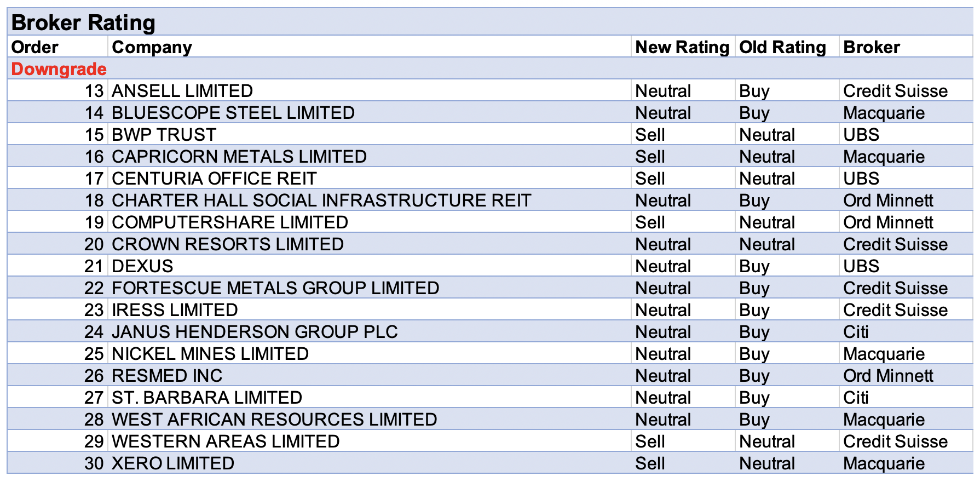The height and width of the screenshot is (482, 980).
Task: Select Ord Minnett broker cell for COMPUTERSHARE
Action: click(x=887, y=222)
